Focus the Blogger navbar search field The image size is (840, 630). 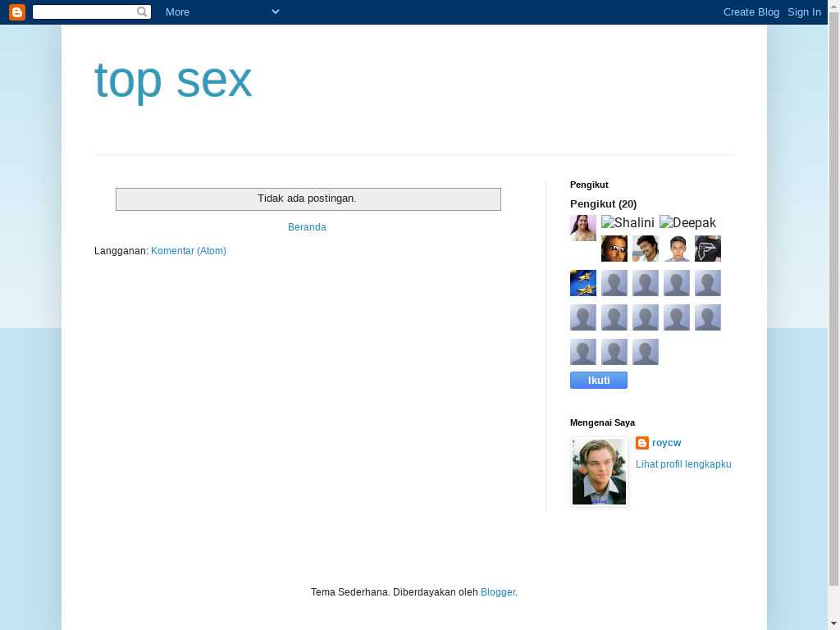point(84,11)
